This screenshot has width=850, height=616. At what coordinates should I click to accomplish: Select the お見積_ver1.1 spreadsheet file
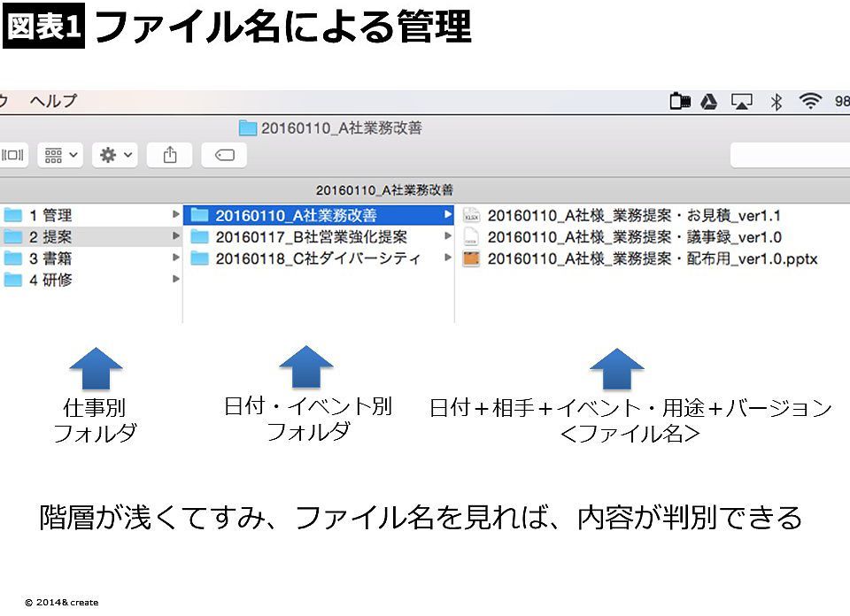pos(633,215)
